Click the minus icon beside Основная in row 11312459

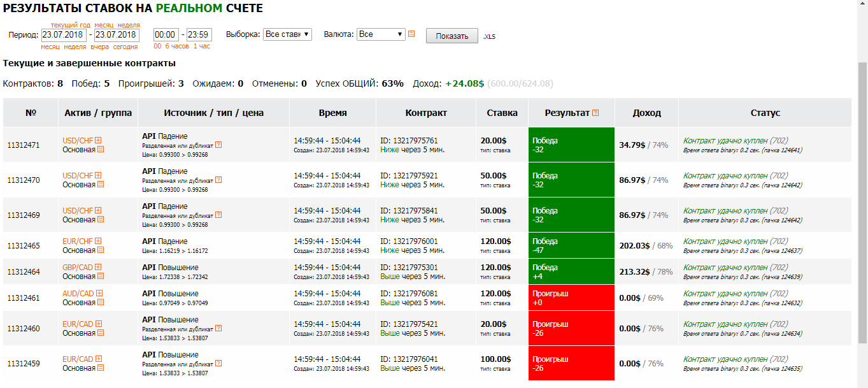[x=101, y=368]
